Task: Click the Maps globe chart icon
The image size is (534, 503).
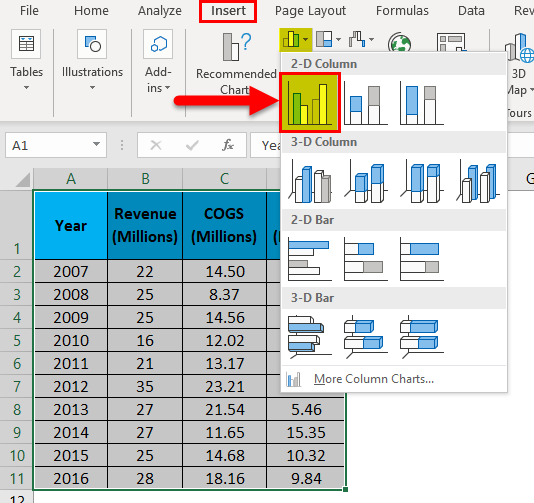Action: pos(399,43)
